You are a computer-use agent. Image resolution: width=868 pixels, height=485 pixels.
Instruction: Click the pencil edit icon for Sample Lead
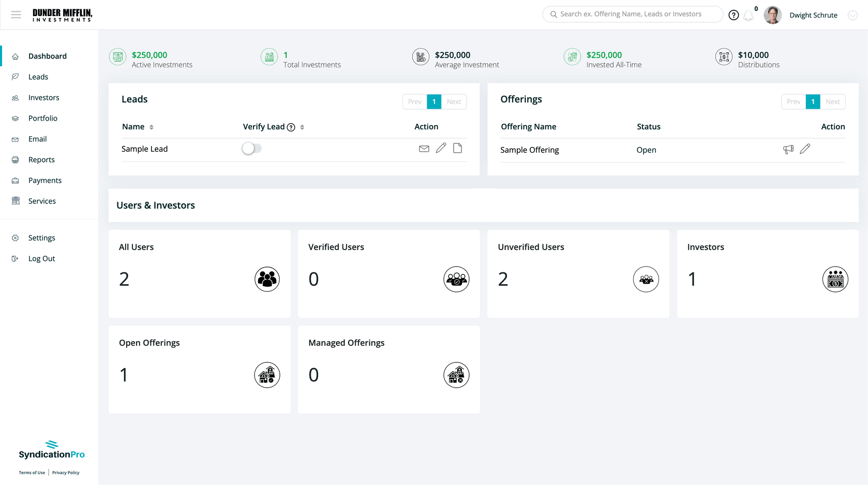click(441, 149)
